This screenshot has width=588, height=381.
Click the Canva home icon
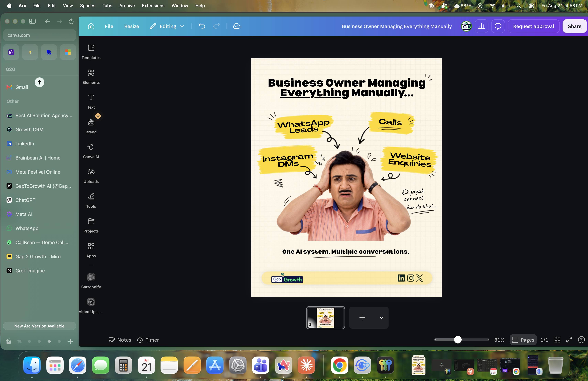(91, 26)
